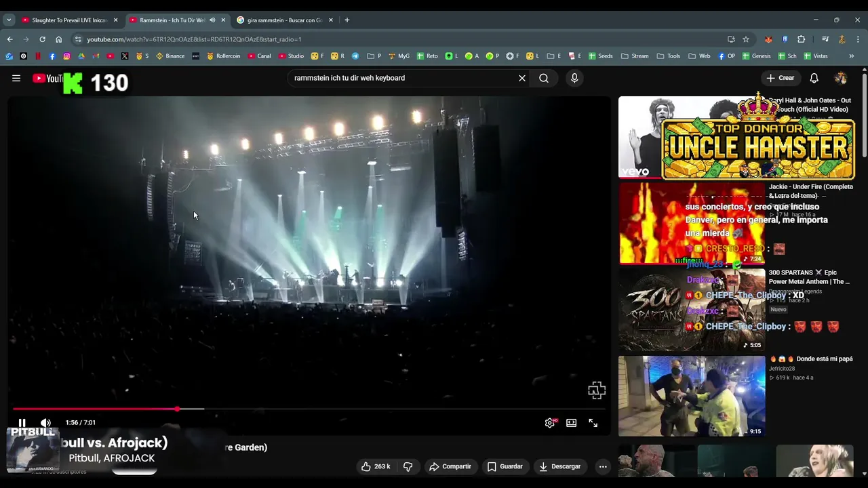Run the search with the magnifier button
Viewport: 868px width, 488px height.
tap(544, 78)
